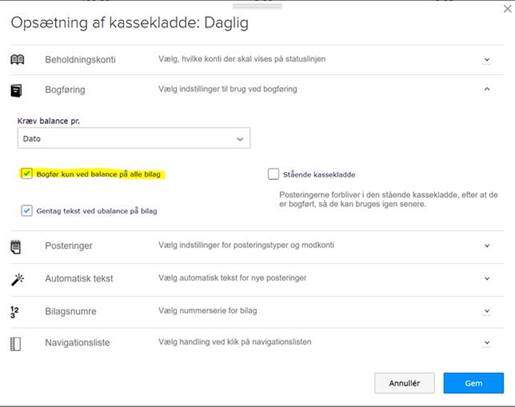Expand the Beholdningskonti section chevron

pyautogui.click(x=487, y=60)
